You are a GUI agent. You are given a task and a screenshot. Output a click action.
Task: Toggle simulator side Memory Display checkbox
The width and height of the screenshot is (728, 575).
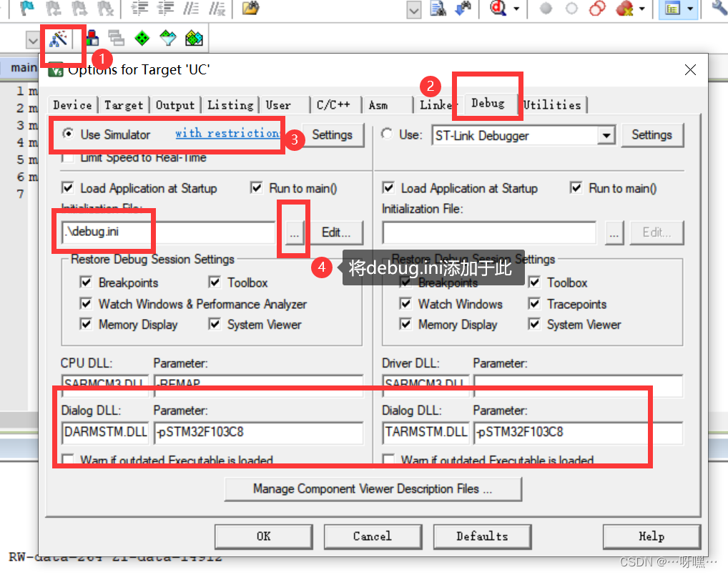click(x=86, y=324)
